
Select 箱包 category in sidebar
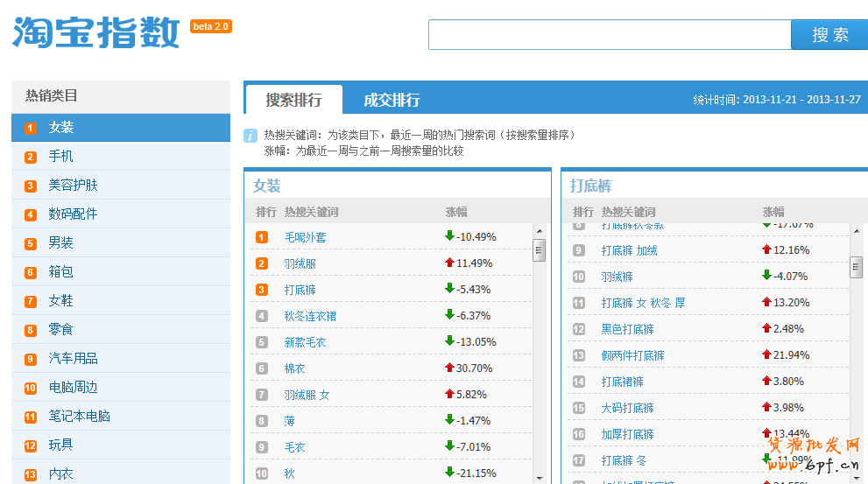(121, 272)
